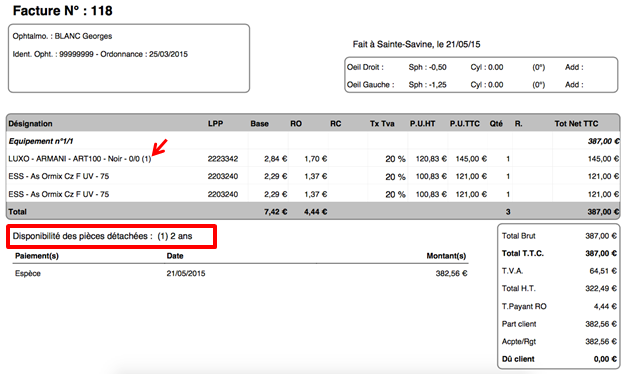Click payment amount '382,56 €' in Espèce row
This screenshot has width=626, height=375.
[x=452, y=274]
